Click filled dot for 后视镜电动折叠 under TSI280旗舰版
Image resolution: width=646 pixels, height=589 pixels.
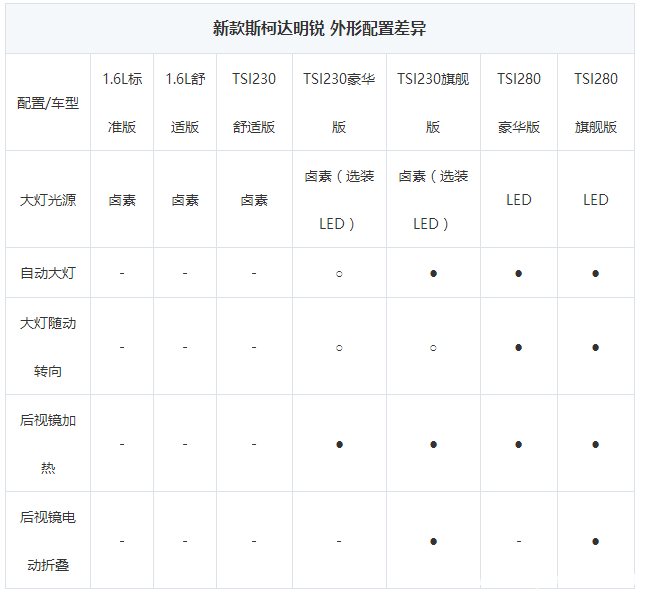(595, 541)
